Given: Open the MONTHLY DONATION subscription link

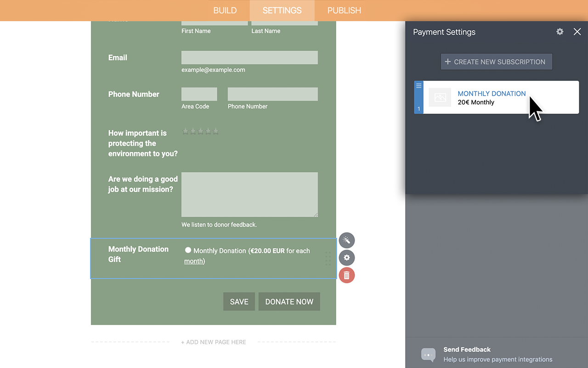Looking at the screenshot, I should click(492, 93).
